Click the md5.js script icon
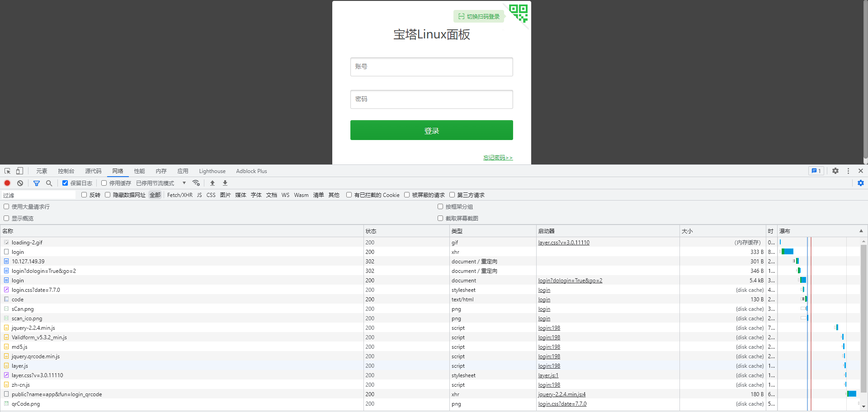Screen dimensions: 868x412 (x=6, y=347)
